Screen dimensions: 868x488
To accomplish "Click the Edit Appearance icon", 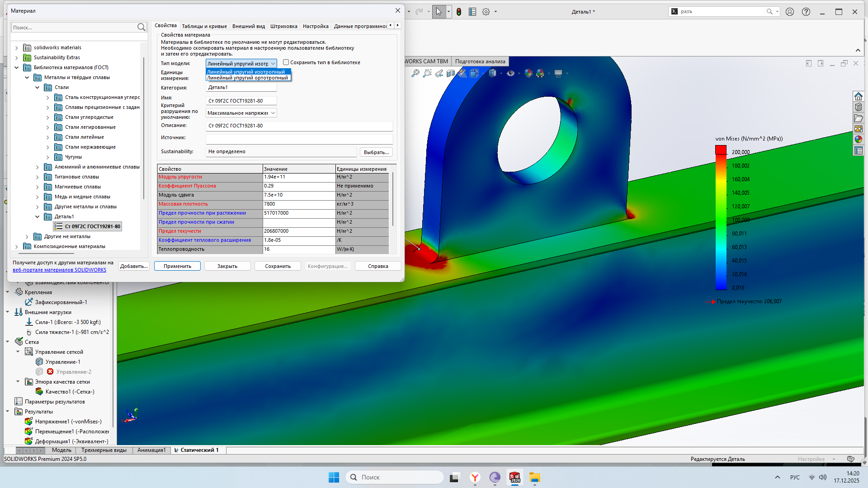I will [528, 73].
